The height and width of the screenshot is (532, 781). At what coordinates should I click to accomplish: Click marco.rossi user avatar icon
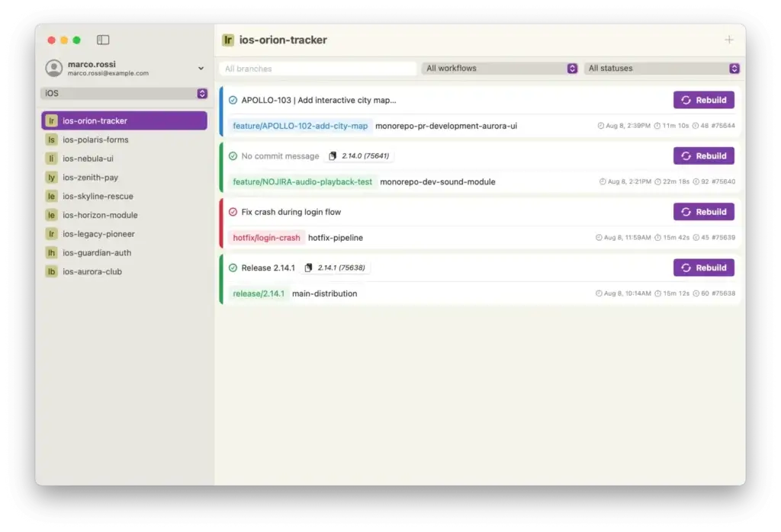coord(54,68)
